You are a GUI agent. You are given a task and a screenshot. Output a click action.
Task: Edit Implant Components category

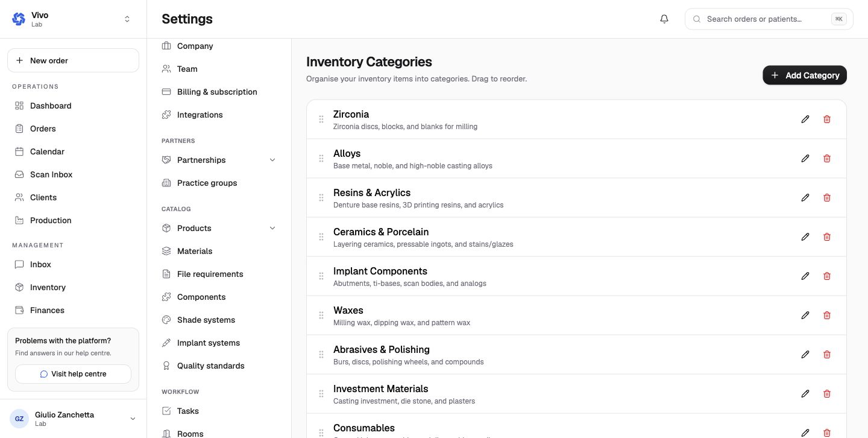(x=805, y=276)
